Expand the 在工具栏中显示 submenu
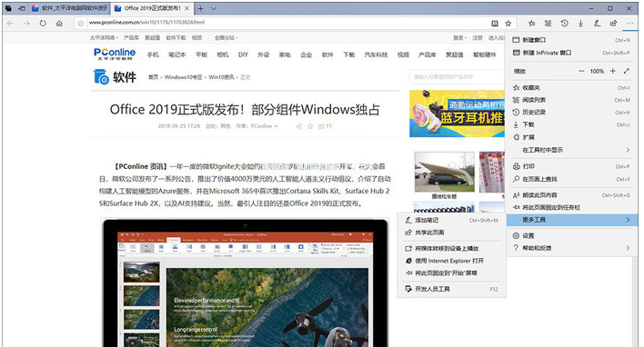 (x=571, y=150)
